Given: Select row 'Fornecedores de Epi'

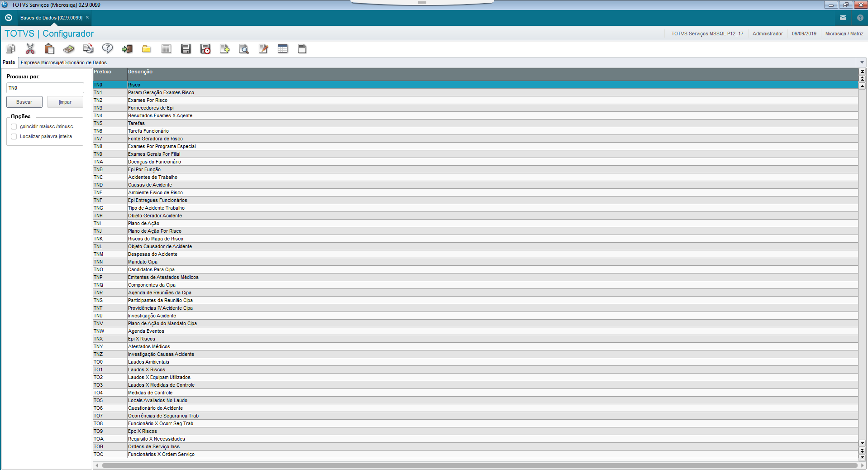Looking at the screenshot, I should click(x=476, y=108).
